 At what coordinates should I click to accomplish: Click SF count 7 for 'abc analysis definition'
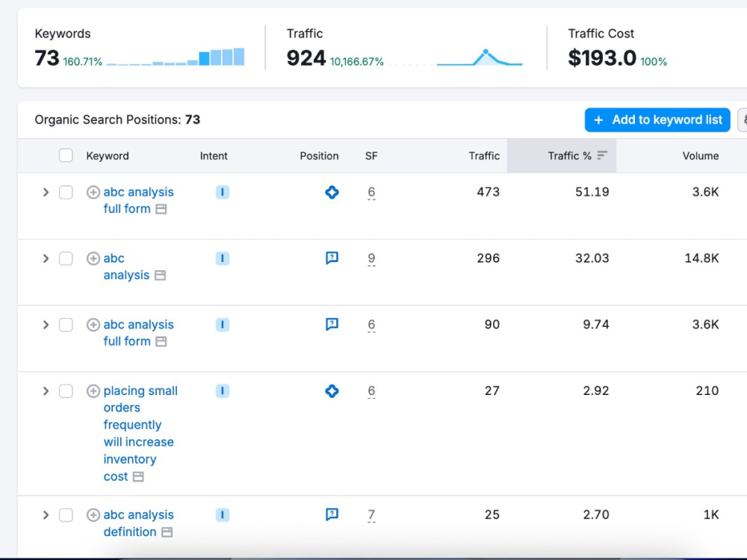pyautogui.click(x=371, y=514)
